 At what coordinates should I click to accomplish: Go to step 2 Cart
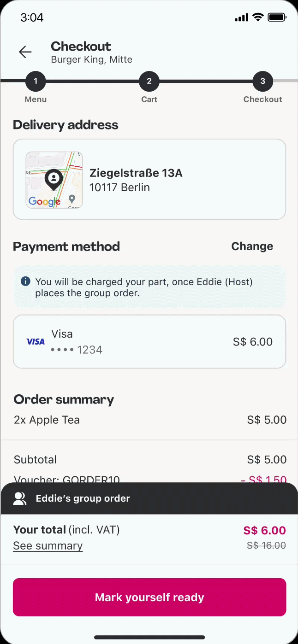click(149, 82)
